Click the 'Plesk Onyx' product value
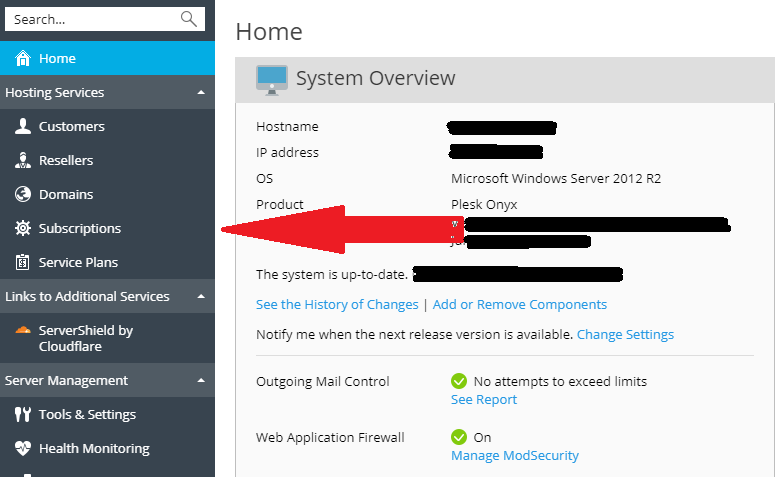Image resolution: width=781 pixels, height=477 pixels. tap(484, 204)
